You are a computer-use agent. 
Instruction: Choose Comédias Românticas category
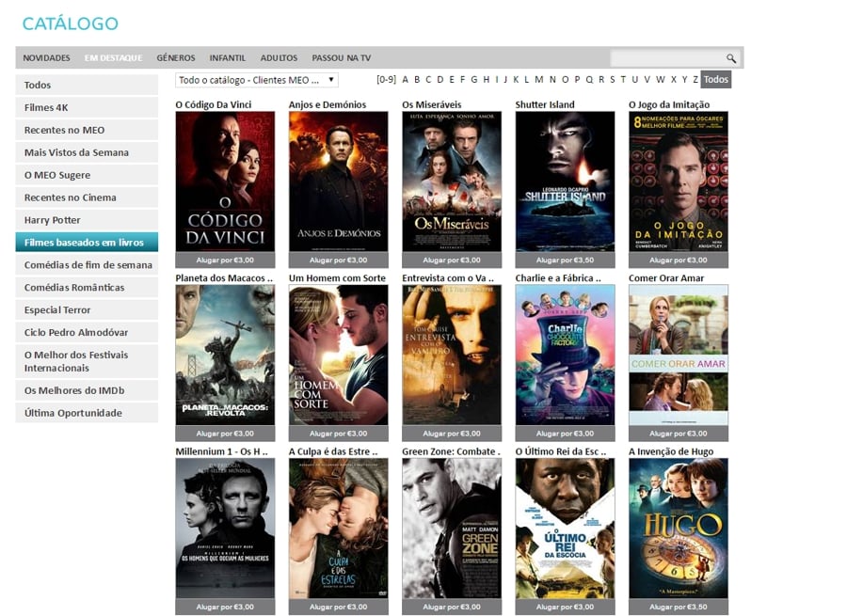[x=87, y=287]
